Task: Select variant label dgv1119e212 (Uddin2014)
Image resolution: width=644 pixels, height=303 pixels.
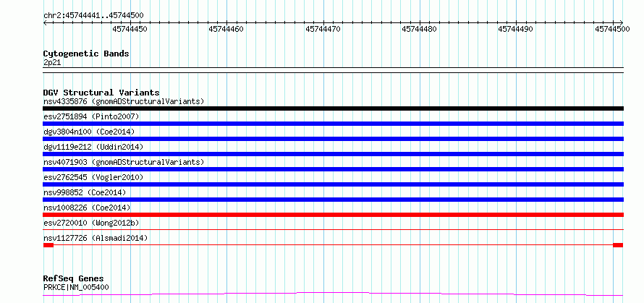Action: 93,147
